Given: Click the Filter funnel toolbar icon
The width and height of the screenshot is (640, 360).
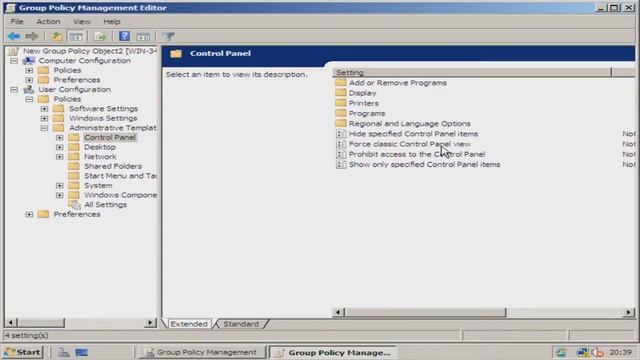Looking at the screenshot, I should [x=169, y=37].
